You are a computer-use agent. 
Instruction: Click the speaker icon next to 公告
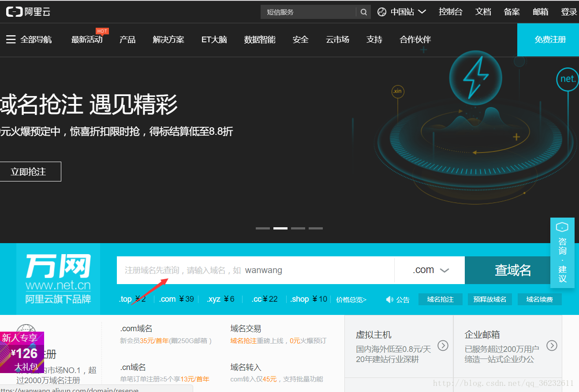tap(389, 300)
